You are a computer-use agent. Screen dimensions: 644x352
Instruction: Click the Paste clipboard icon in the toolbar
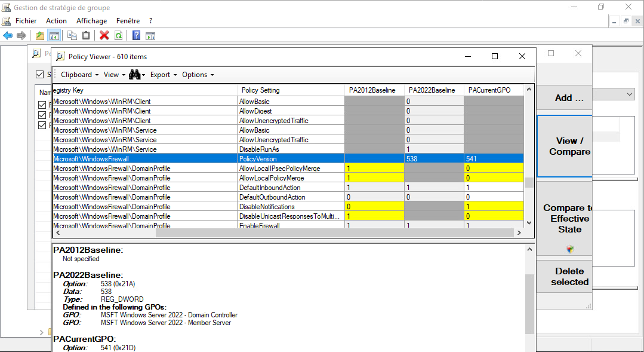tap(87, 36)
